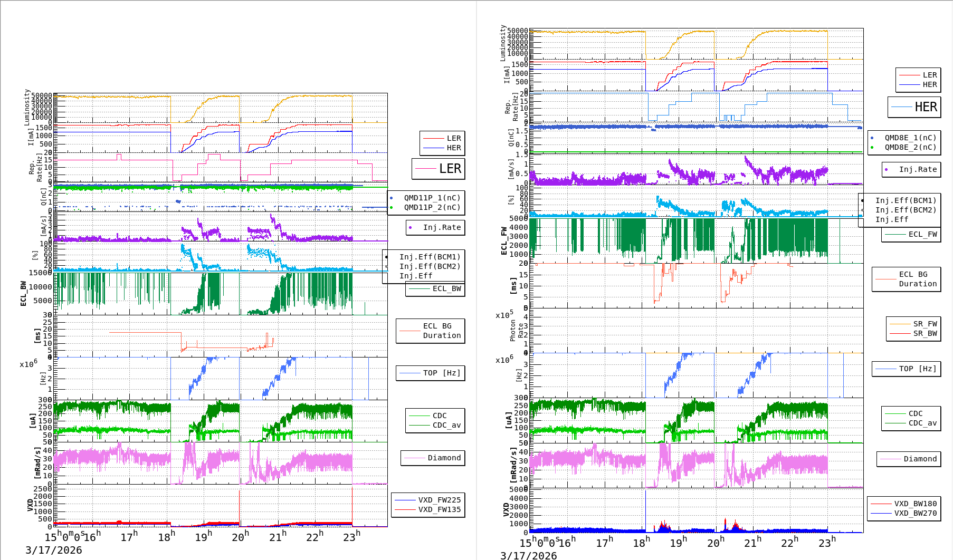This screenshot has width=953, height=560.
Task: Click the large HER legend label
Action: tap(926, 107)
